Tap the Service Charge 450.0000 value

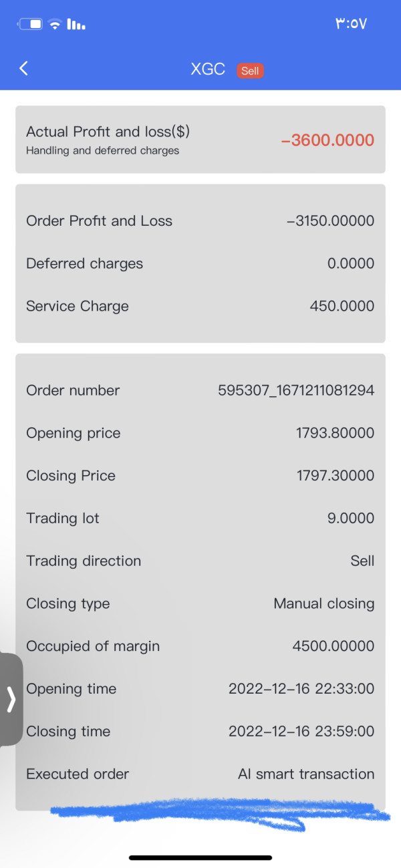click(342, 306)
